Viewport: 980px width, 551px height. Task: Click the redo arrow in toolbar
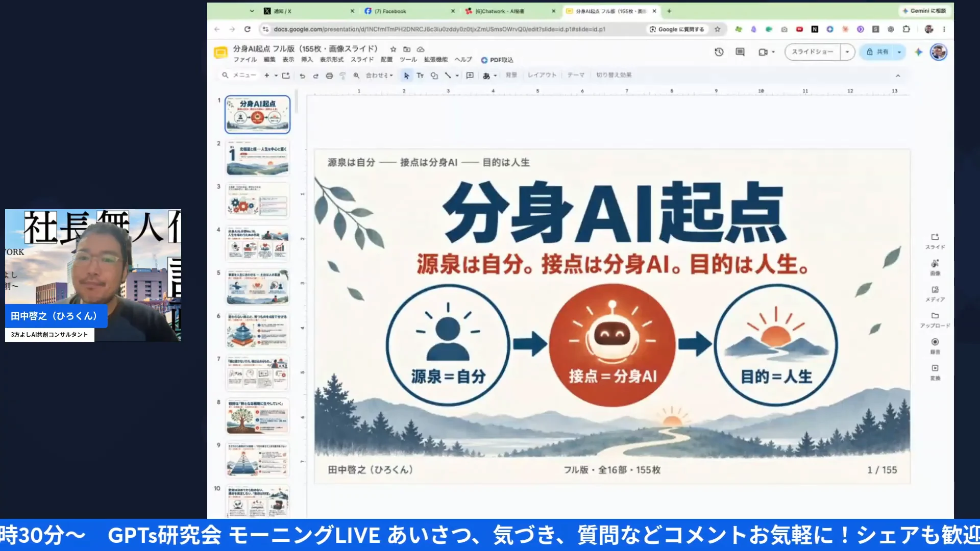pos(315,76)
